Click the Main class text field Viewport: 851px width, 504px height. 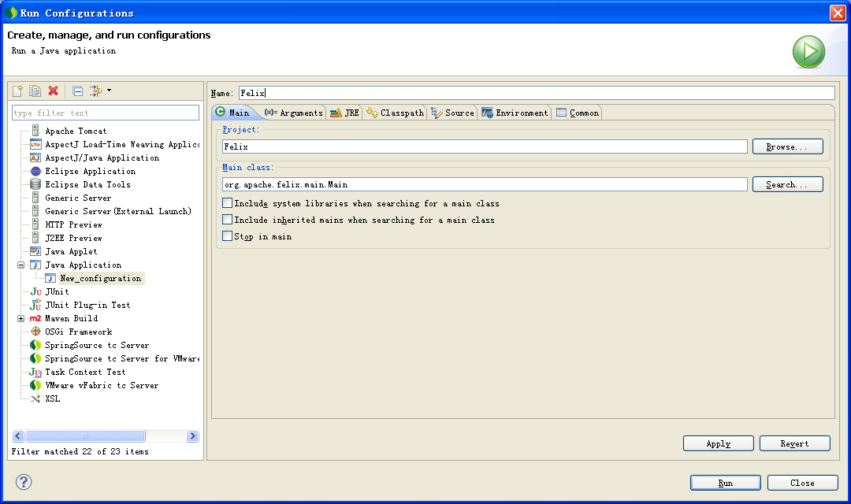pyautogui.click(x=485, y=184)
